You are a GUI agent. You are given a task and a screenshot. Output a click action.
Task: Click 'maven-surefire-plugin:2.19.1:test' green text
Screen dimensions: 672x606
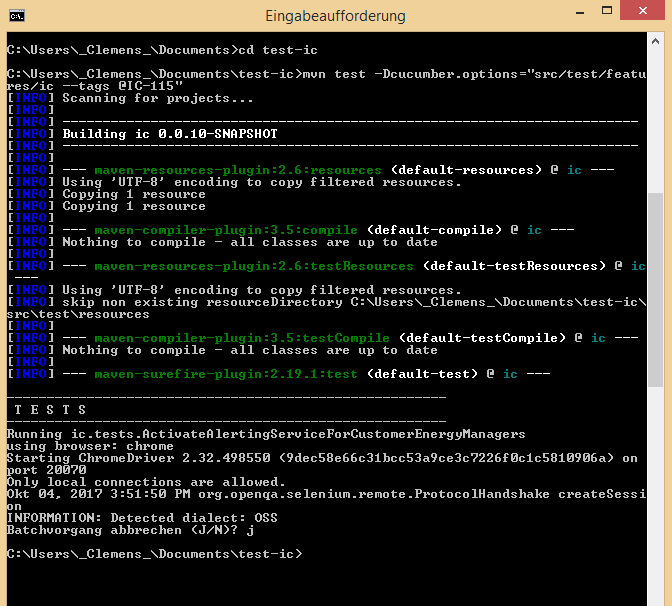tap(226, 374)
